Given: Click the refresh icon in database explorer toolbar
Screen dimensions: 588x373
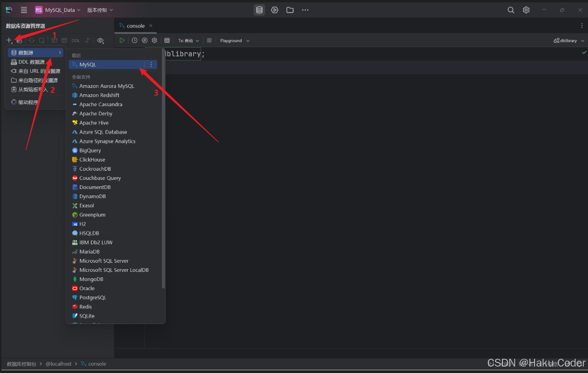Looking at the screenshot, I should coord(32,41).
